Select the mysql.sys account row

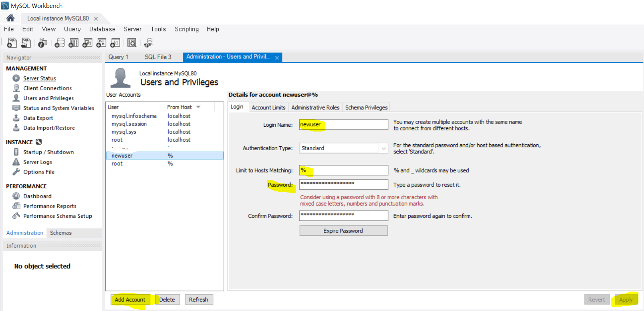tap(165, 132)
